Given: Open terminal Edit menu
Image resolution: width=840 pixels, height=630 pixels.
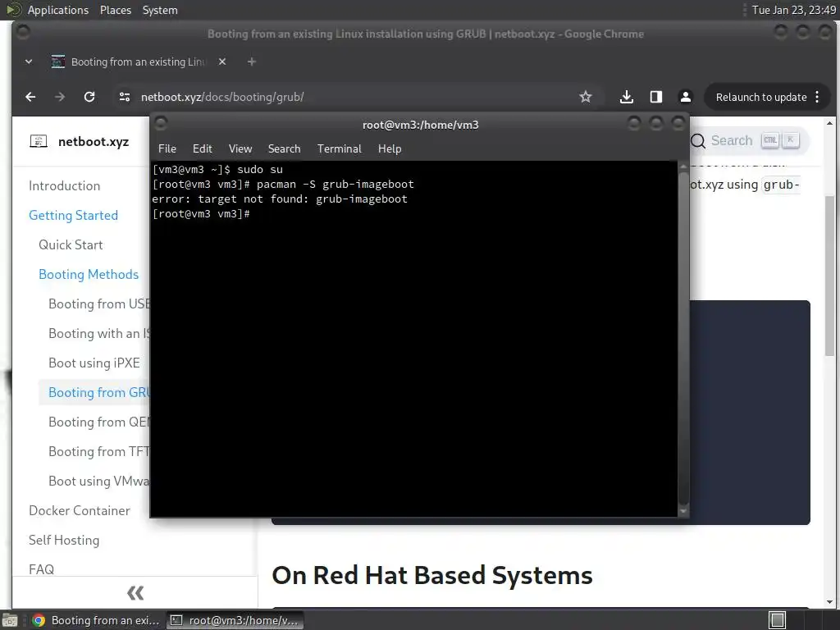Looking at the screenshot, I should [x=202, y=149].
